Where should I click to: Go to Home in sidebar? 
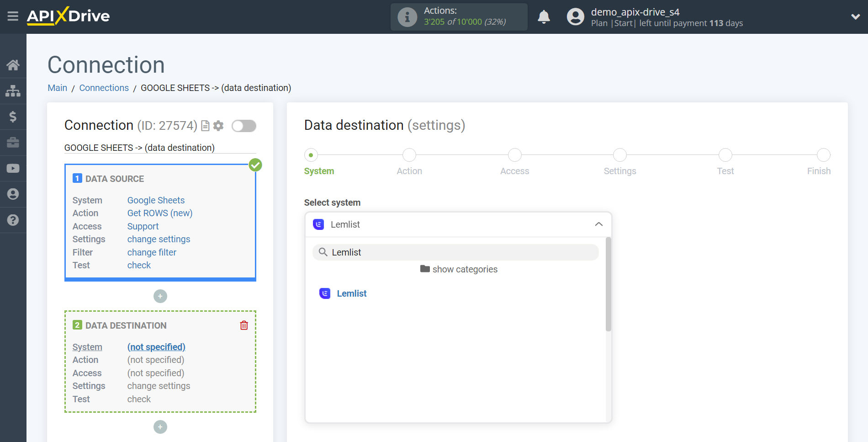(13, 65)
